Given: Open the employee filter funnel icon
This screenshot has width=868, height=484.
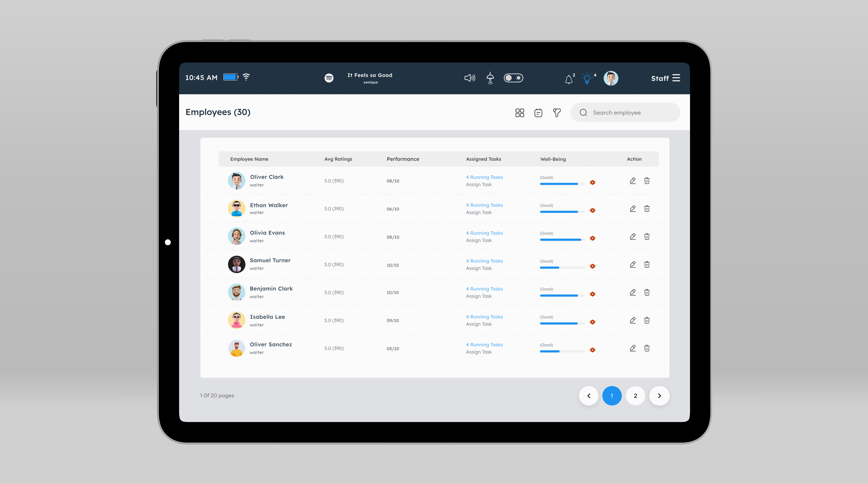Looking at the screenshot, I should [x=557, y=113].
